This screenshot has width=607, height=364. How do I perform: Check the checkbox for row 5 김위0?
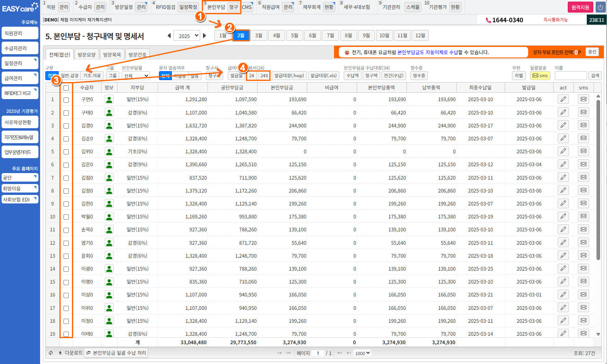pos(66,152)
